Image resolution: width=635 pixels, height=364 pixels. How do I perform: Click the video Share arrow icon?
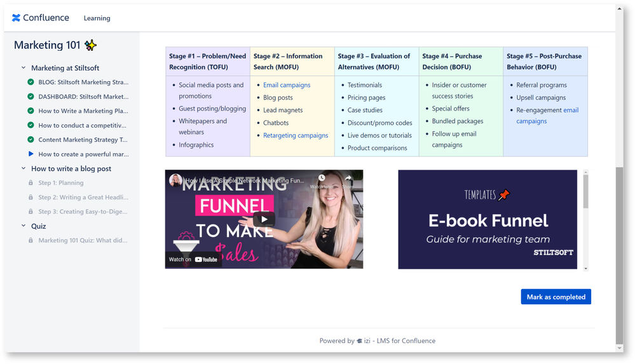pyautogui.click(x=348, y=178)
